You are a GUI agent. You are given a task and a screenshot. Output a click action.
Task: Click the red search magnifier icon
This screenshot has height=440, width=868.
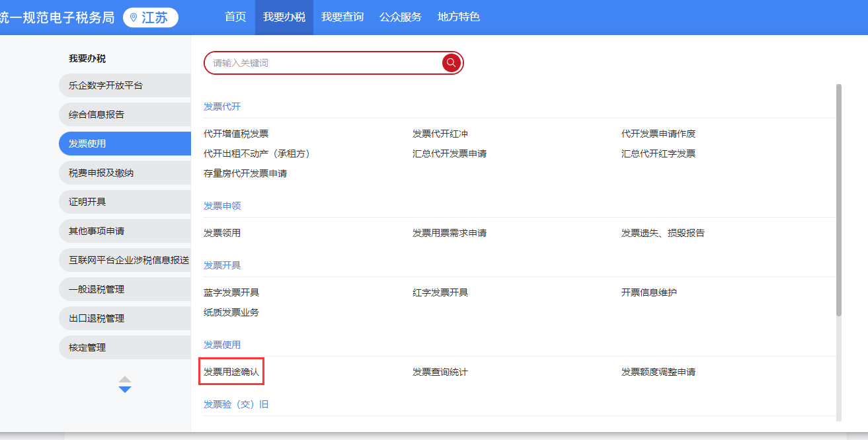(452, 63)
